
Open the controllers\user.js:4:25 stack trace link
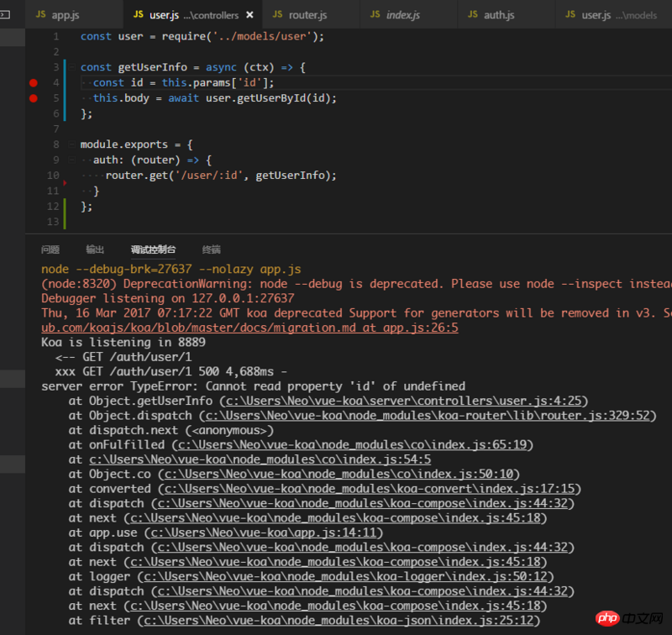(403, 401)
